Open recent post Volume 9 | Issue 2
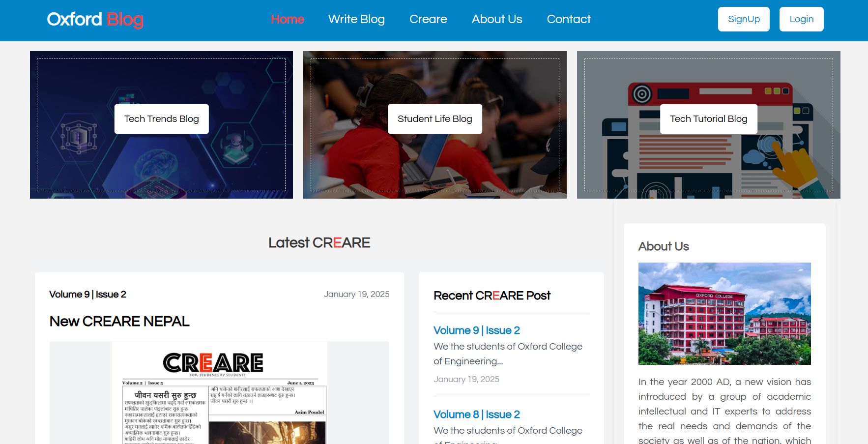The width and height of the screenshot is (868, 444). click(476, 330)
